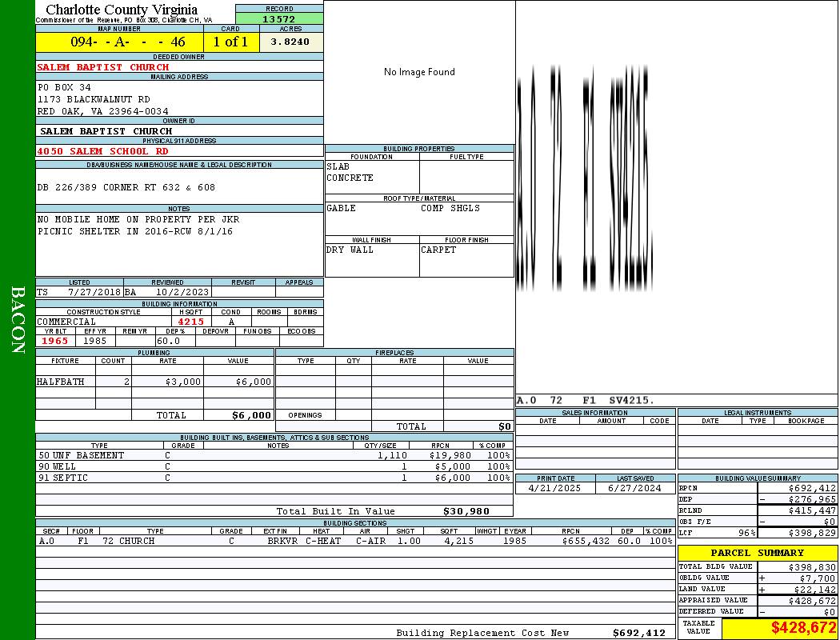Screen dimensions: 840x640
Task: Click the BRKVR exterior finish value
Action: (x=282, y=542)
